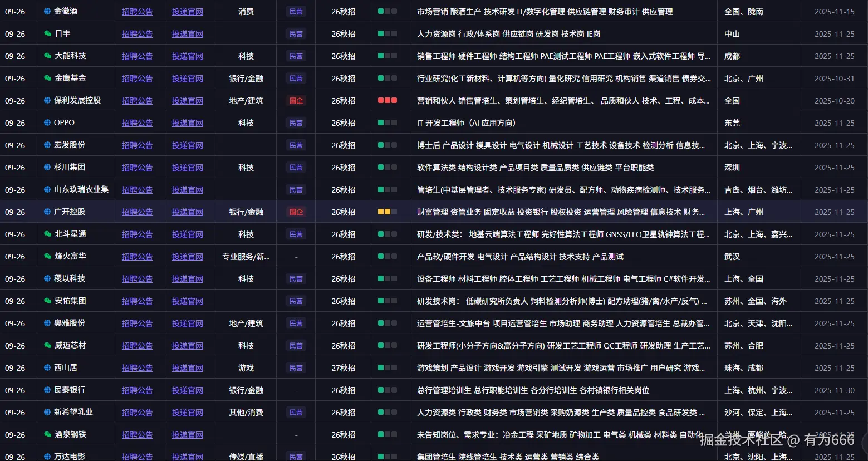868x461 pixels.
Task: Click the globe icon beside 山东玖瑞农业集
Action: click(48, 189)
